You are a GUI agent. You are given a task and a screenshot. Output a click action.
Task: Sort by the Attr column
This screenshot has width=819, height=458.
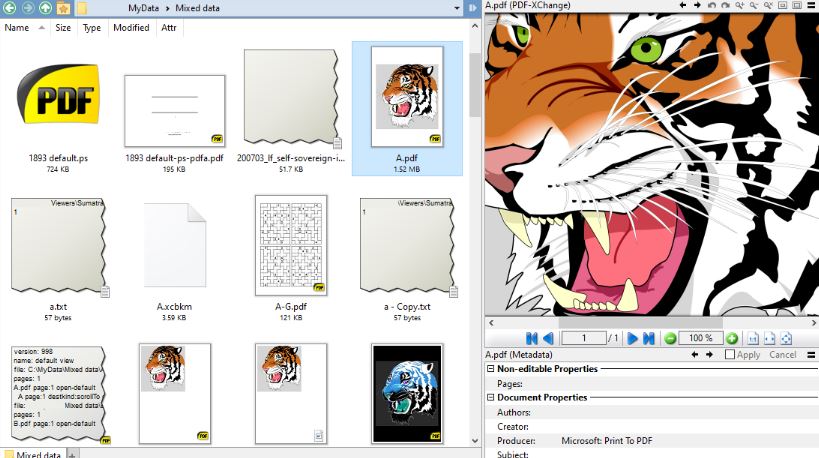coord(169,28)
